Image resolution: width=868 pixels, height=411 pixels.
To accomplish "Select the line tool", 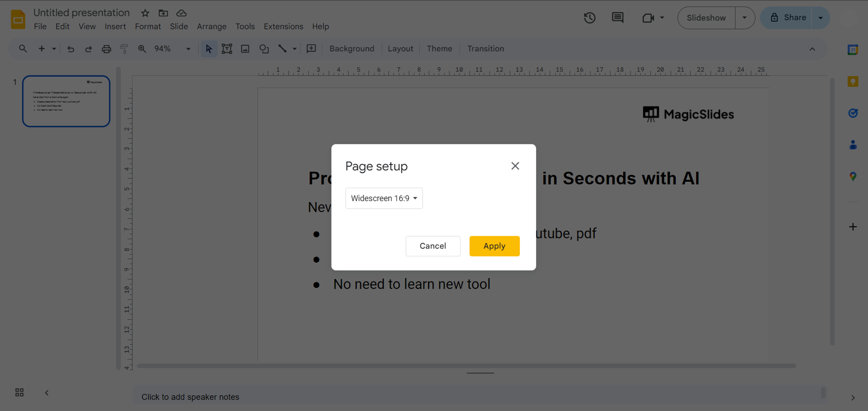I will (283, 49).
